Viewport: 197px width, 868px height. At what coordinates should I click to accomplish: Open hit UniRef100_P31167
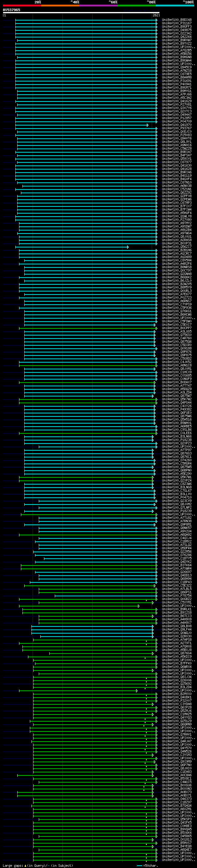click(x=177, y=23)
